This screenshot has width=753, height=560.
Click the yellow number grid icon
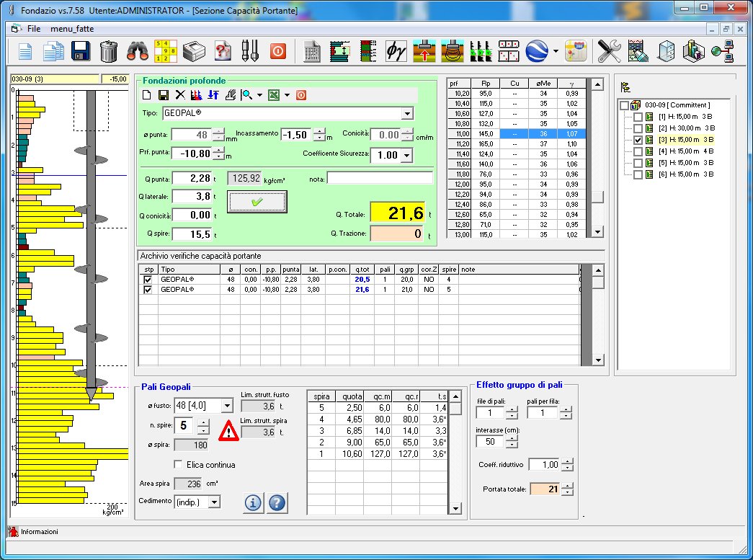tap(165, 51)
